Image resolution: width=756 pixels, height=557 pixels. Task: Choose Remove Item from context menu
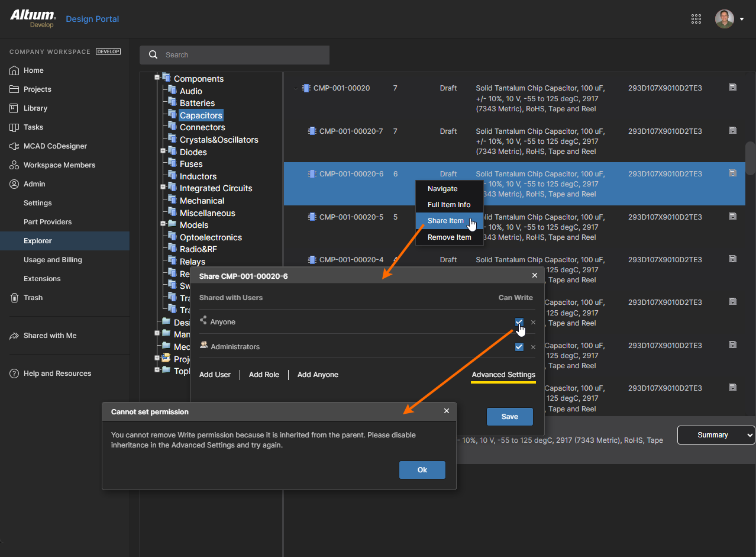pyautogui.click(x=449, y=237)
